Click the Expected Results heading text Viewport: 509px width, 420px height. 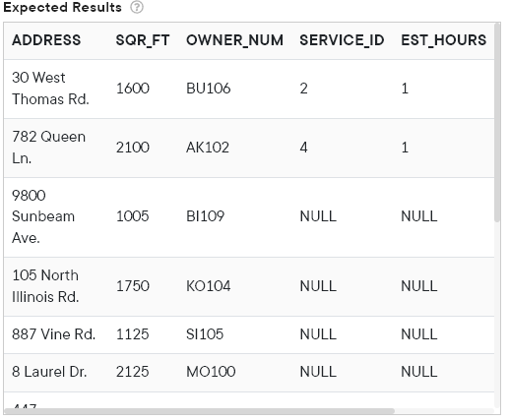pos(62,7)
